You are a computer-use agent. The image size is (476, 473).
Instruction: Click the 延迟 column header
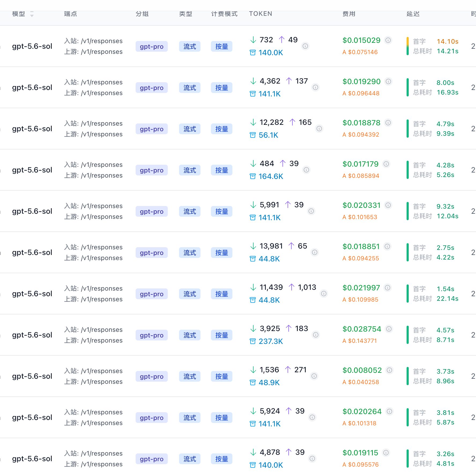pos(413,14)
